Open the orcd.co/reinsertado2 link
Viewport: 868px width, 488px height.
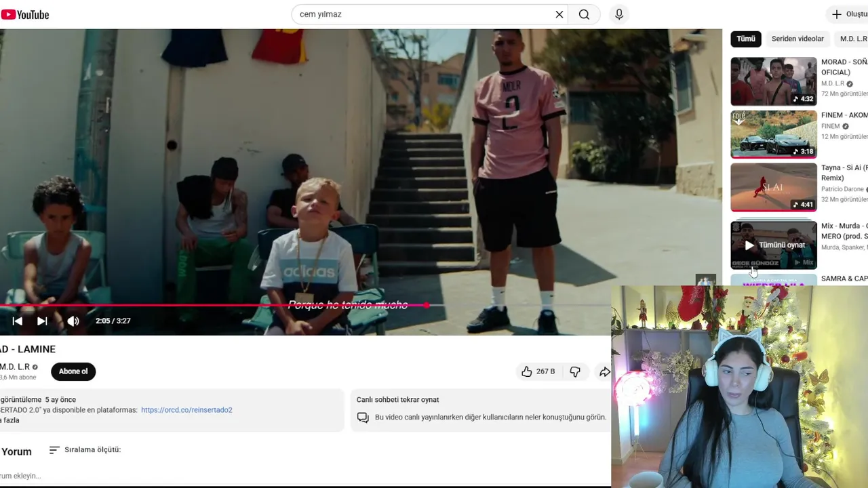(186, 410)
